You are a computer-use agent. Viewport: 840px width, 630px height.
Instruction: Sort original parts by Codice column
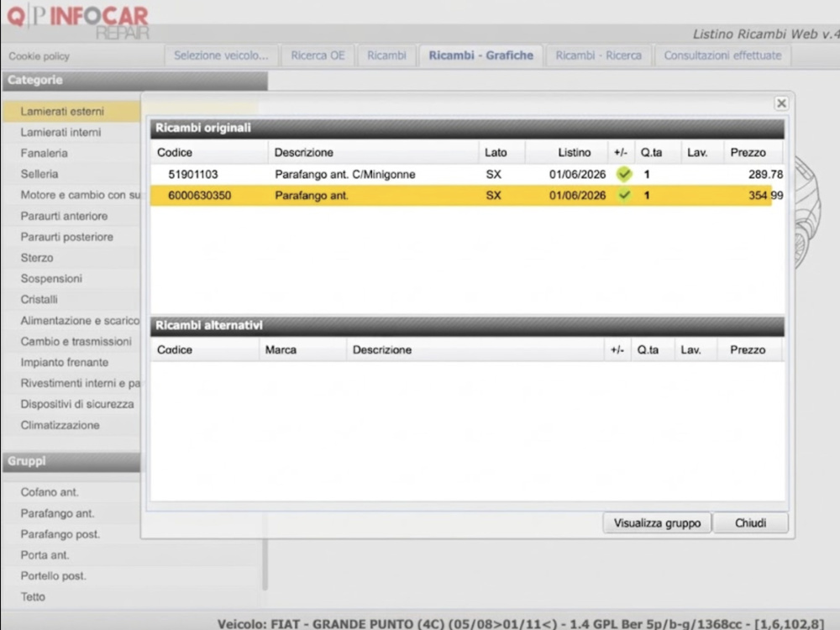209,153
